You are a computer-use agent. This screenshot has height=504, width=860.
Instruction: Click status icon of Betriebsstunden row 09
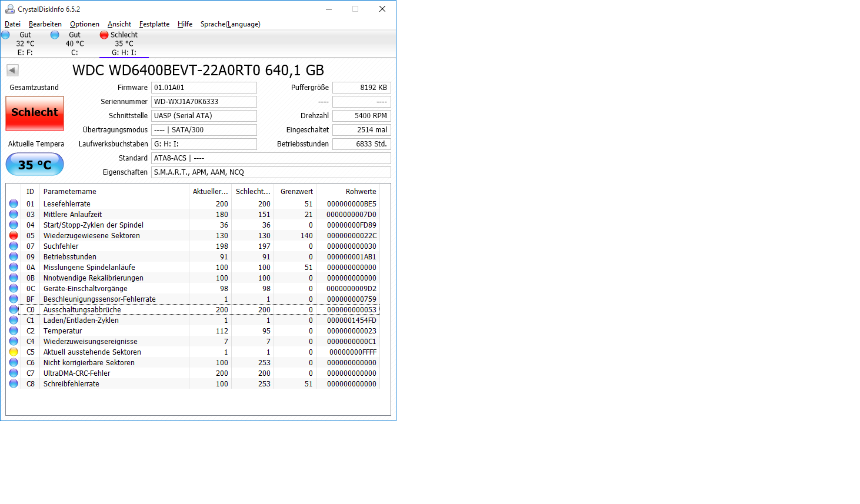tap(14, 256)
